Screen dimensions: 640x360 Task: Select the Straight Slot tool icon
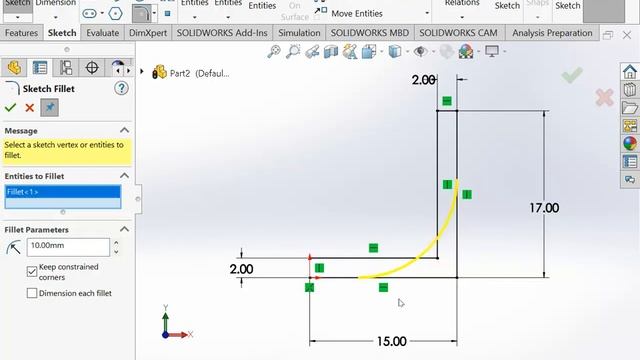click(x=89, y=13)
